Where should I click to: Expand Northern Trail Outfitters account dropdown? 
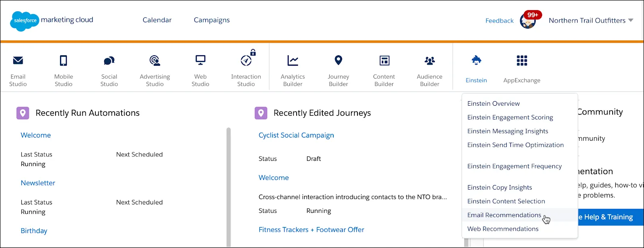(591, 21)
